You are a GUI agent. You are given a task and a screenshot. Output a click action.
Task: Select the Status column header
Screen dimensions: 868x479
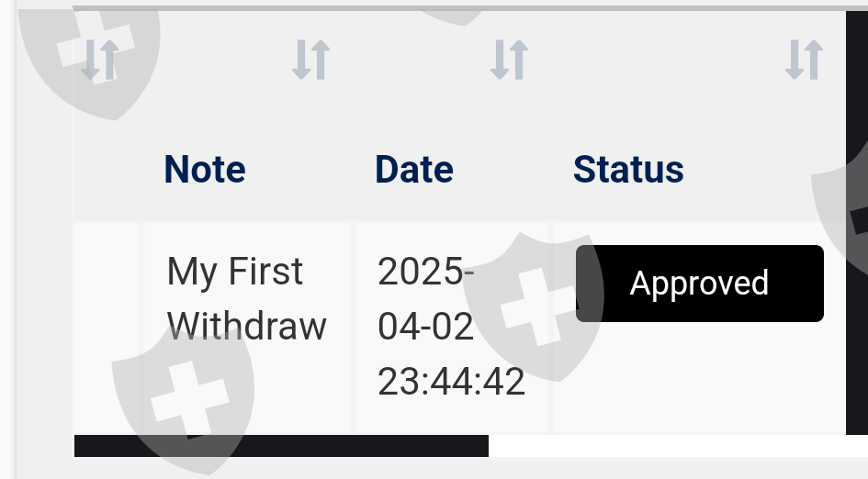click(628, 170)
